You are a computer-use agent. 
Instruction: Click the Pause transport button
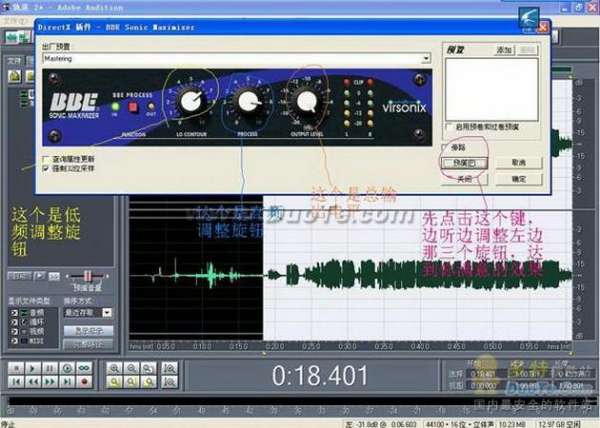pos(50,368)
